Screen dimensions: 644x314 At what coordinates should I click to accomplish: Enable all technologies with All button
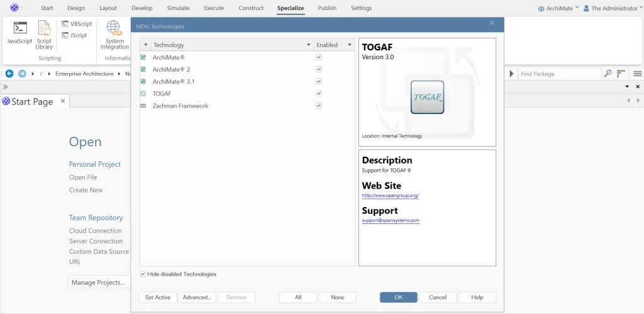pyautogui.click(x=298, y=297)
